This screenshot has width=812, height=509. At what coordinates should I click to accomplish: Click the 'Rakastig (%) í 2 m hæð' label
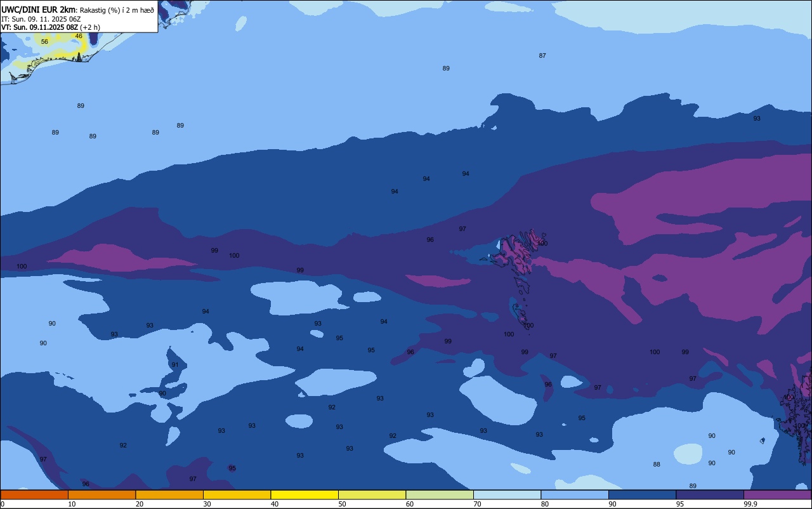117,10
